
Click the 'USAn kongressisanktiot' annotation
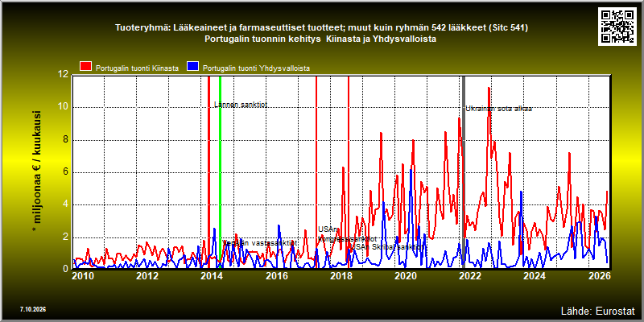347,234
